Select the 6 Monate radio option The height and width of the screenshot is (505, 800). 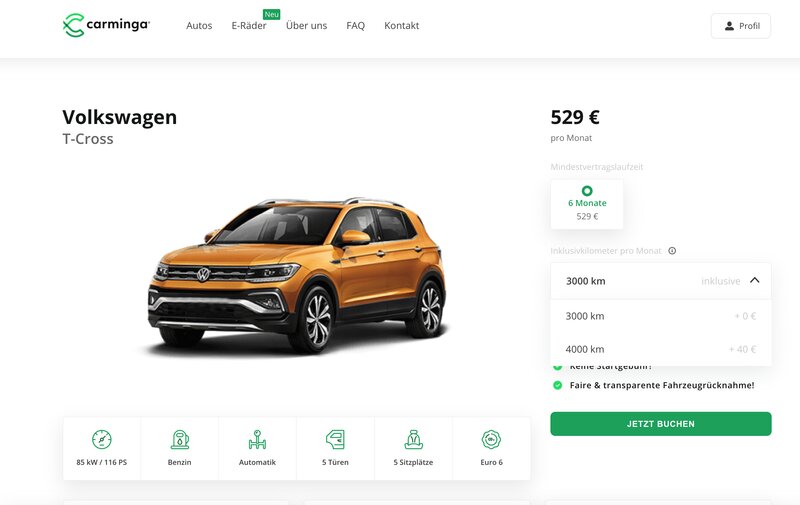coord(587,191)
